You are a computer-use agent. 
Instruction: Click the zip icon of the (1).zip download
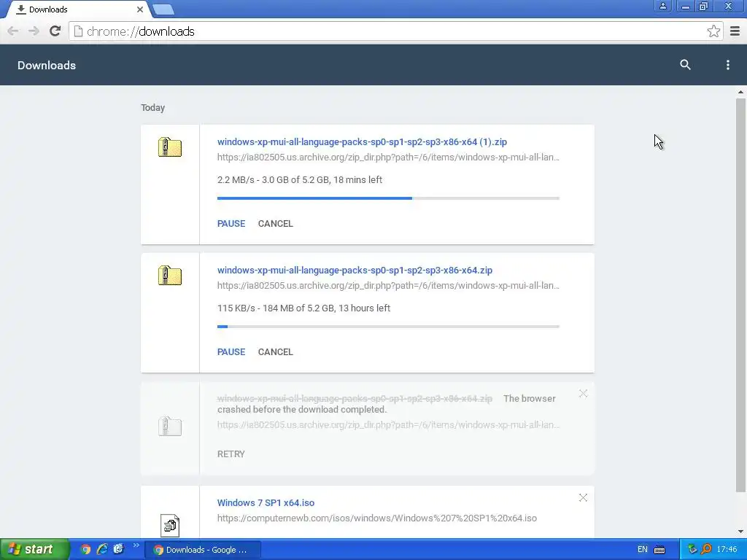[x=170, y=147]
